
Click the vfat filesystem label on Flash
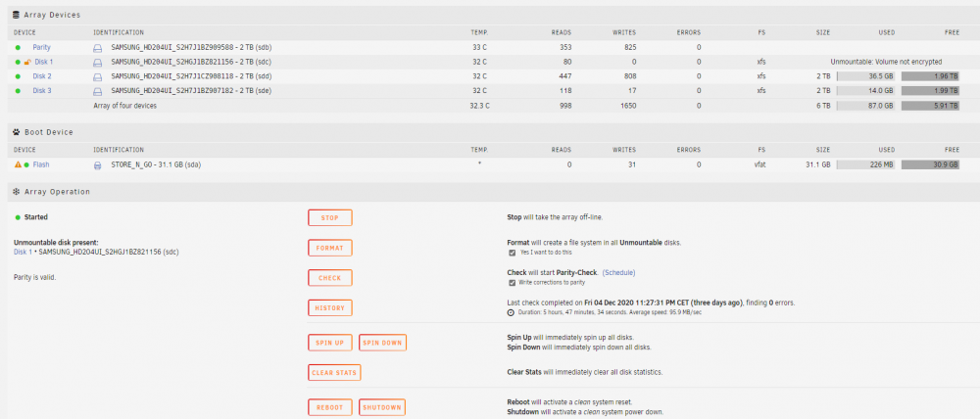coord(760,164)
